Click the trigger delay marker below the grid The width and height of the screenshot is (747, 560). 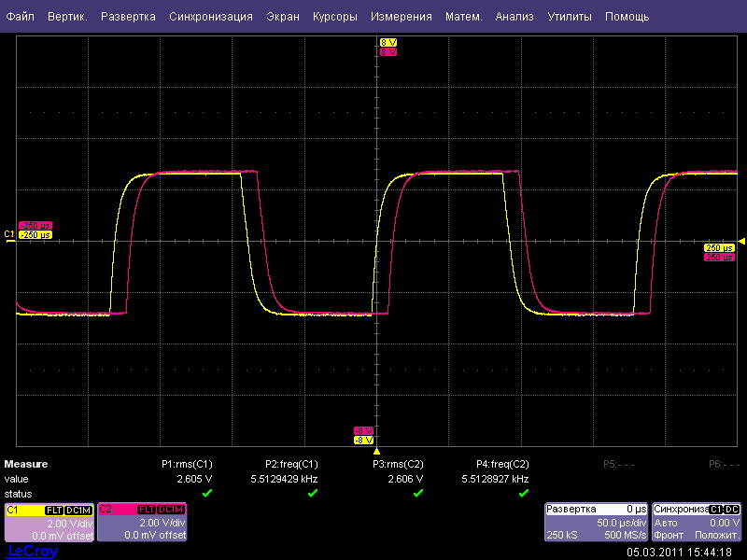click(x=376, y=451)
